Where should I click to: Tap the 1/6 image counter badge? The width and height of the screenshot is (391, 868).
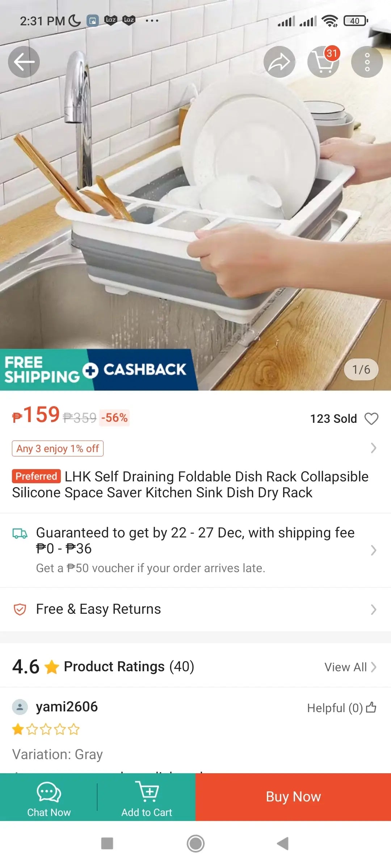pos(361,370)
